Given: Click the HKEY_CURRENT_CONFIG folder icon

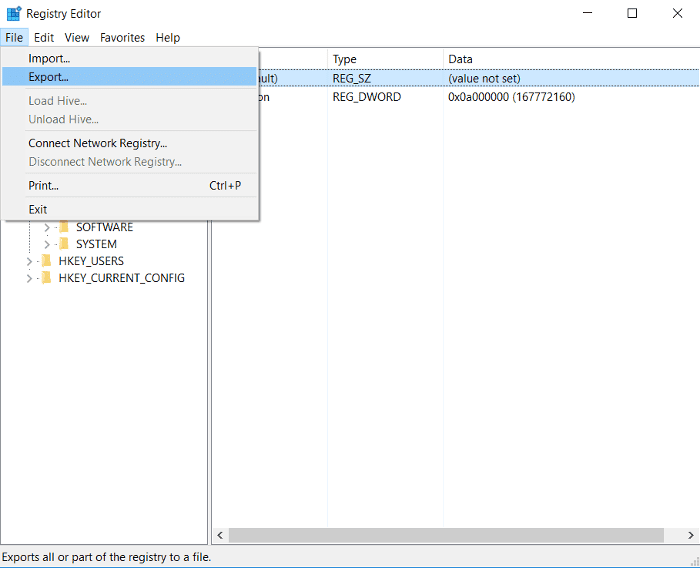Looking at the screenshot, I should point(46,278).
